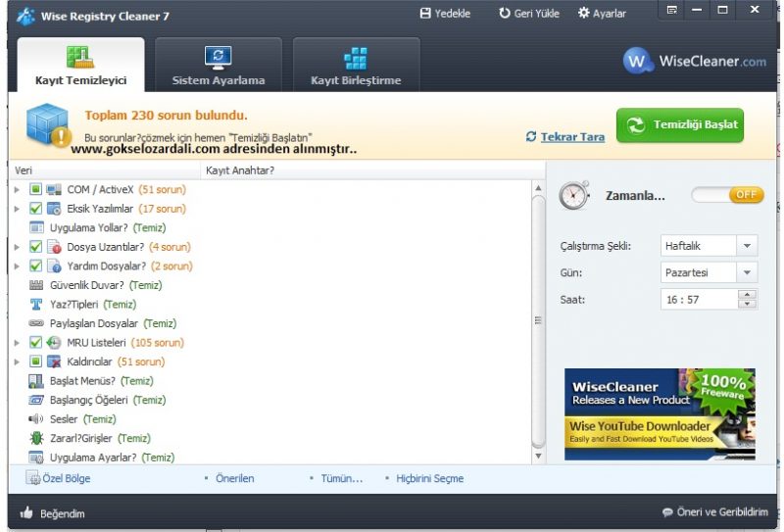Click the Beğendim thumbs-up icon
Screen dimensions: 784x532
tap(26, 512)
